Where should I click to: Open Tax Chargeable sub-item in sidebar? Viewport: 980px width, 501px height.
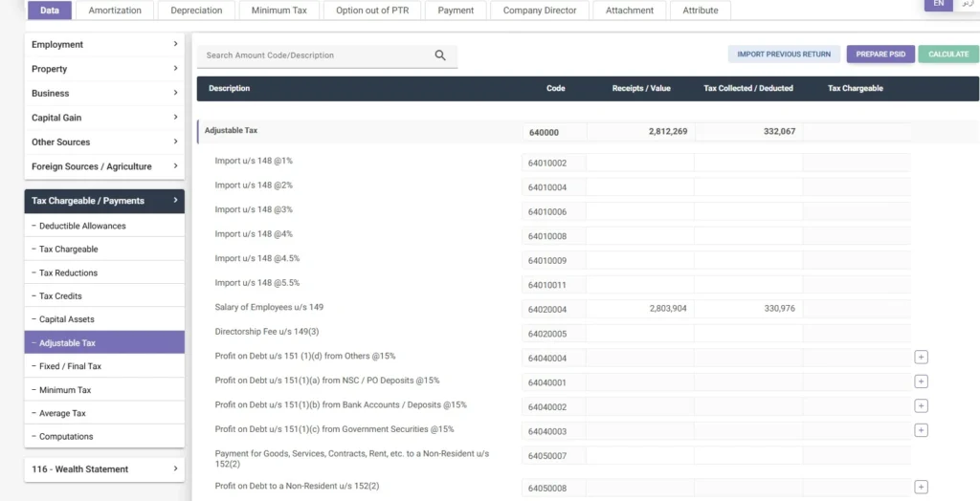click(104, 250)
